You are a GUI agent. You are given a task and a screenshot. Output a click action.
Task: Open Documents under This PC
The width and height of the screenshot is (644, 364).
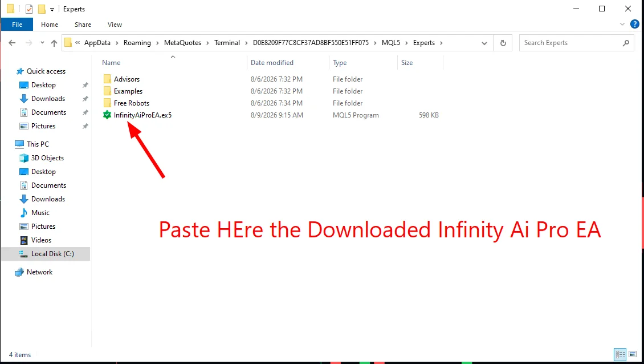[x=48, y=185]
